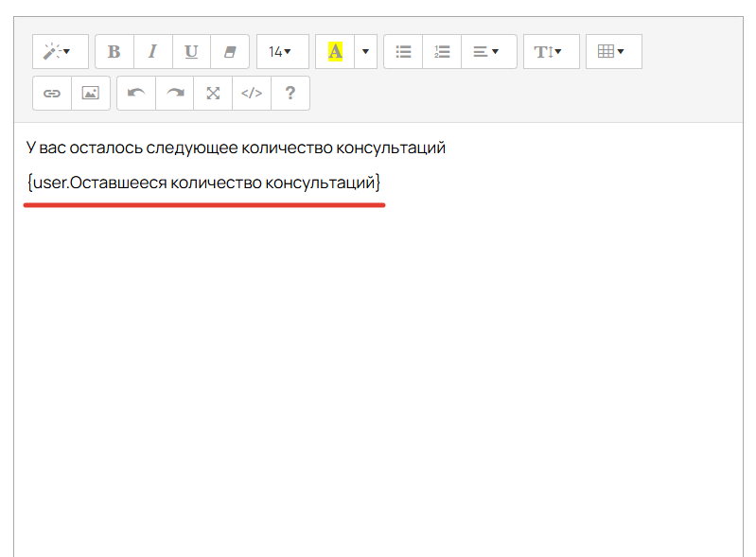Open the font size 14 dropdown
756x557 pixels.
coord(281,52)
